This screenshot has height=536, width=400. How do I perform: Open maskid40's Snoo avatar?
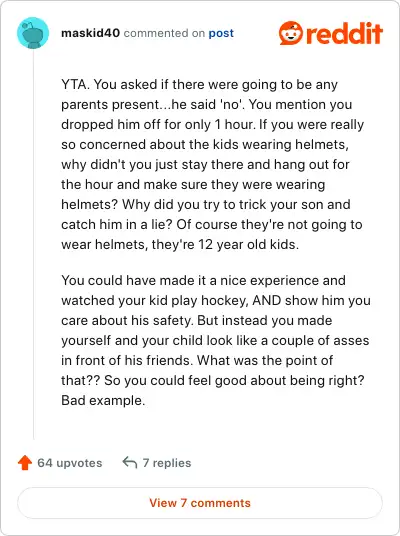point(33,33)
